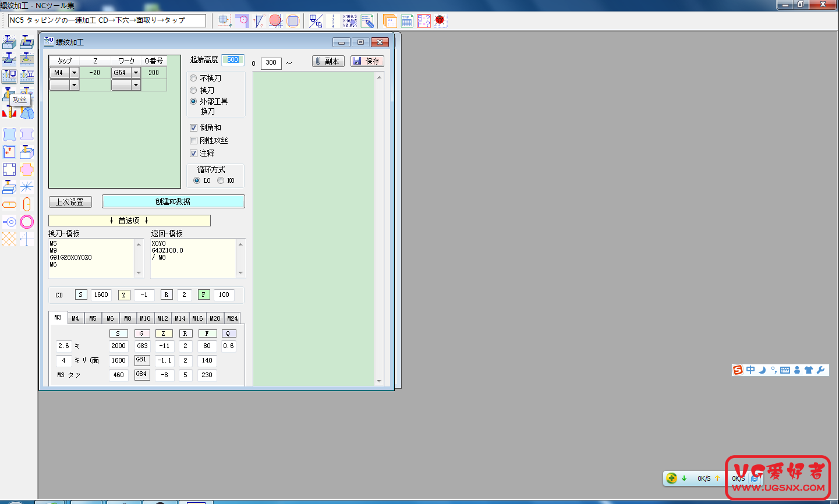Click the yellow Z label in the CD row
Image resolution: width=839 pixels, height=504 pixels.
123,294
